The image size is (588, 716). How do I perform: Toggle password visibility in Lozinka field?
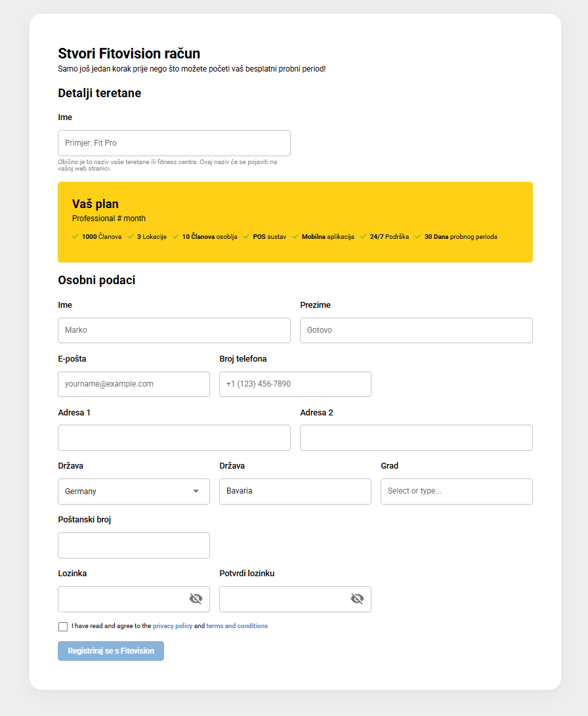(x=196, y=599)
